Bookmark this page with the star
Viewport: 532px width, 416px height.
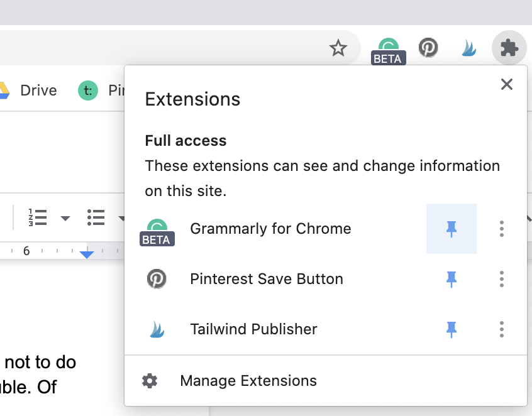tap(338, 47)
